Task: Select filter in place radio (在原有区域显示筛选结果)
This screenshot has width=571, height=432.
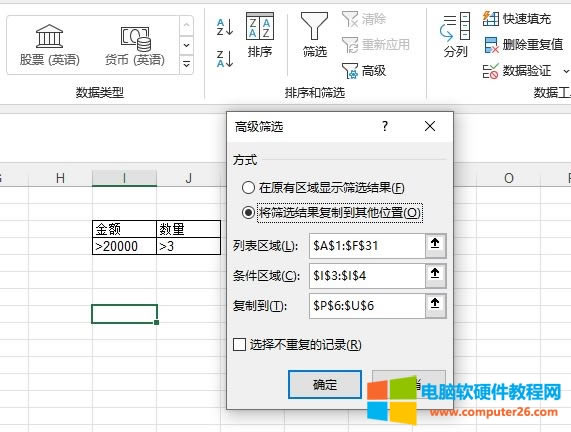Action: (x=248, y=188)
